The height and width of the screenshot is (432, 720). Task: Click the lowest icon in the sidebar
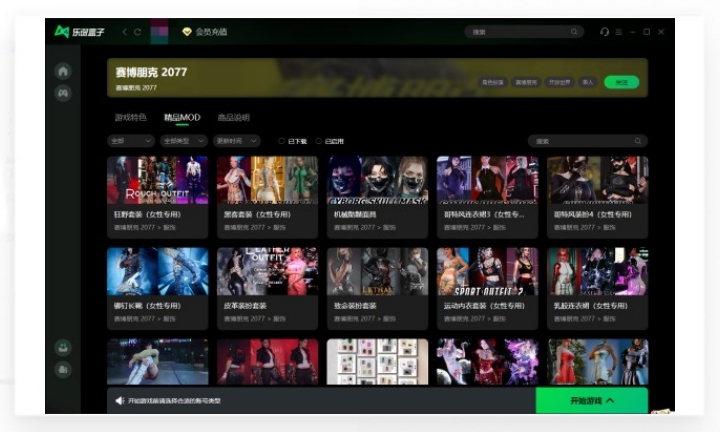(x=63, y=369)
